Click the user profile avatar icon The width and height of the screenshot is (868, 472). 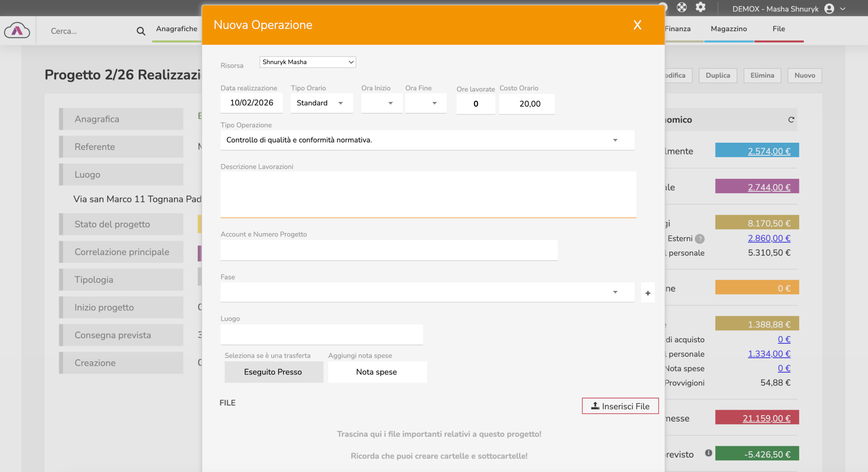829,9
